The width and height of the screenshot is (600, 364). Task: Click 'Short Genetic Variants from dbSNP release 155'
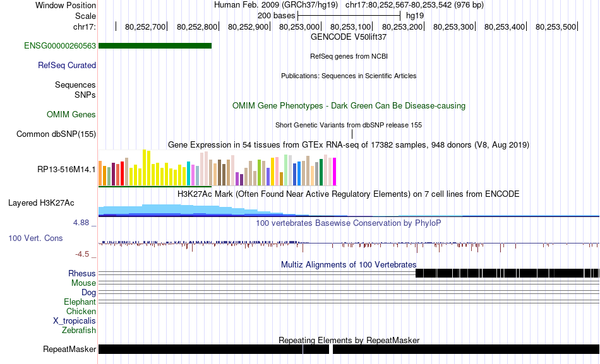349,125
